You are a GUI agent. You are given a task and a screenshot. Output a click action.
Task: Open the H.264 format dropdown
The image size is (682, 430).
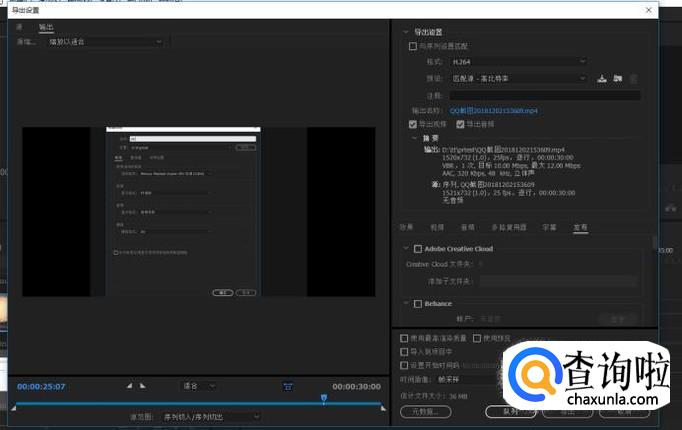[x=527, y=62]
